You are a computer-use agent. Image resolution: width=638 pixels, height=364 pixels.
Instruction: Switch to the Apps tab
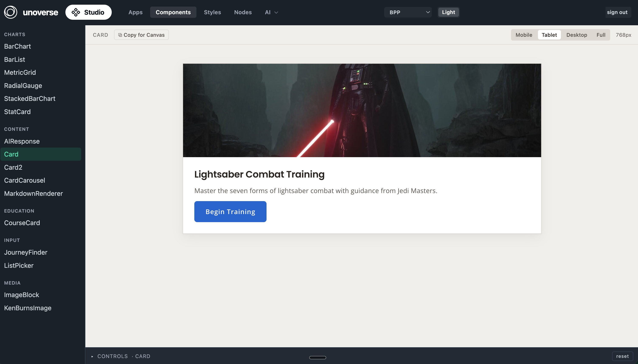(x=136, y=12)
